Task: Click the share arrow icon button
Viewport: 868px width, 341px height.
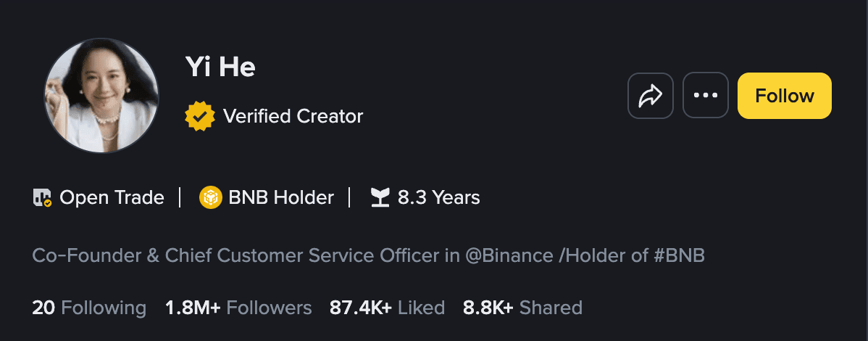Action: [650, 96]
